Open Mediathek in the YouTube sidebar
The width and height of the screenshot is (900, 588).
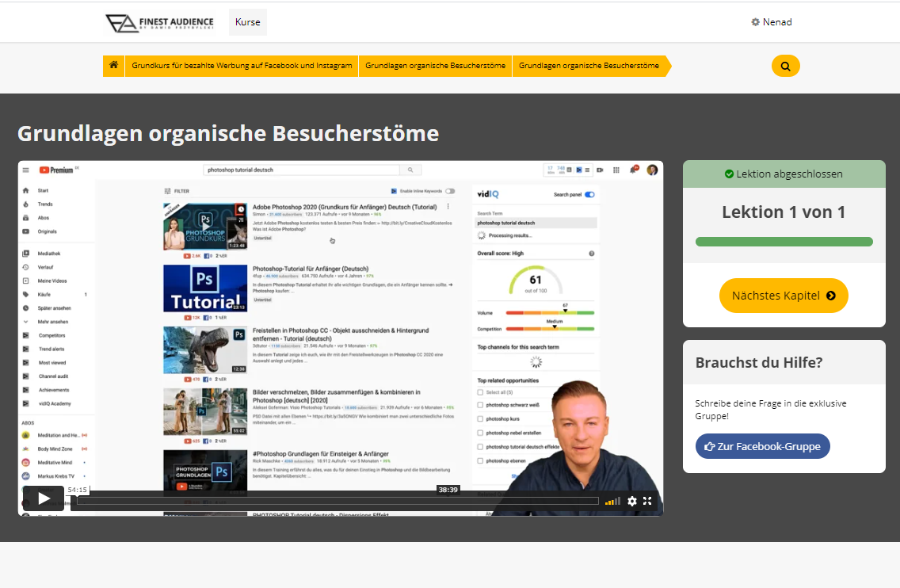tap(49, 254)
